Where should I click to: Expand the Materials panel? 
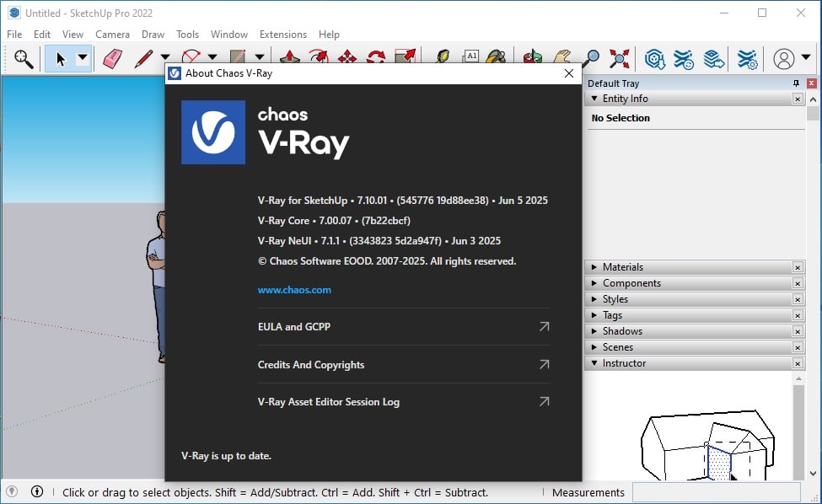click(594, 267)
